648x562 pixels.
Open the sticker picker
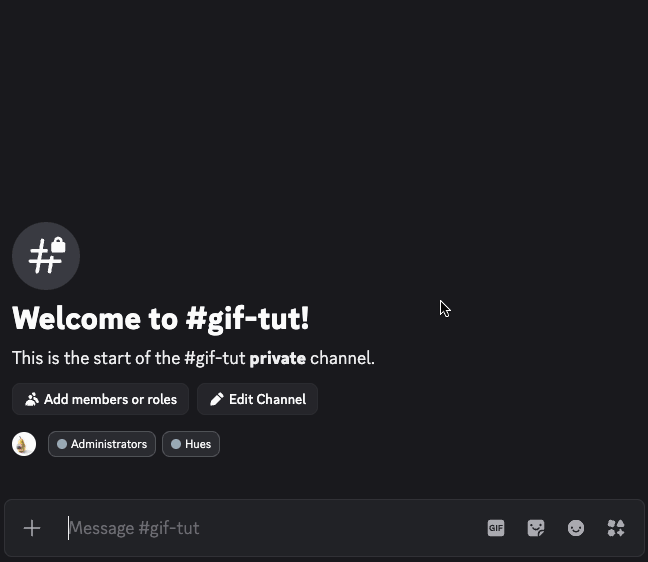536,528
